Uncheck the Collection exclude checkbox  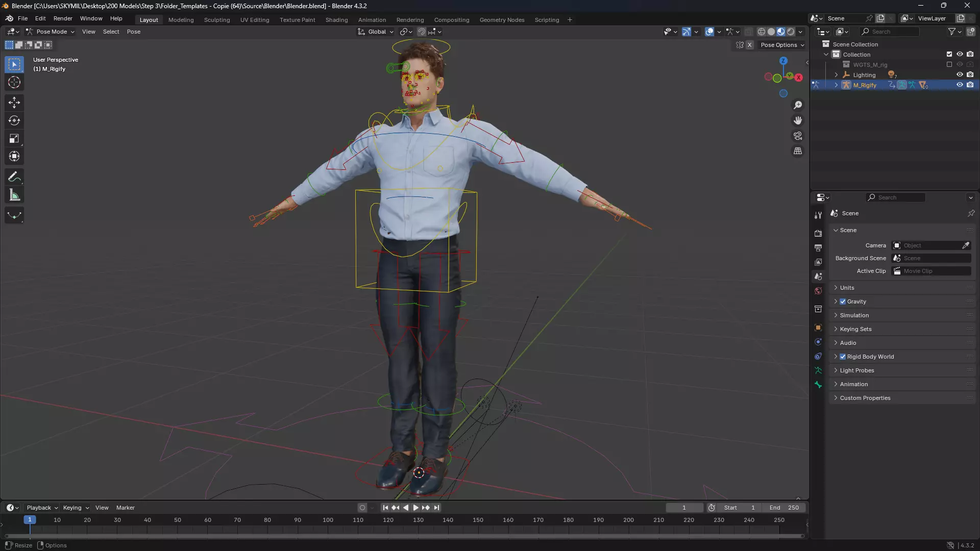coord(949,54)
